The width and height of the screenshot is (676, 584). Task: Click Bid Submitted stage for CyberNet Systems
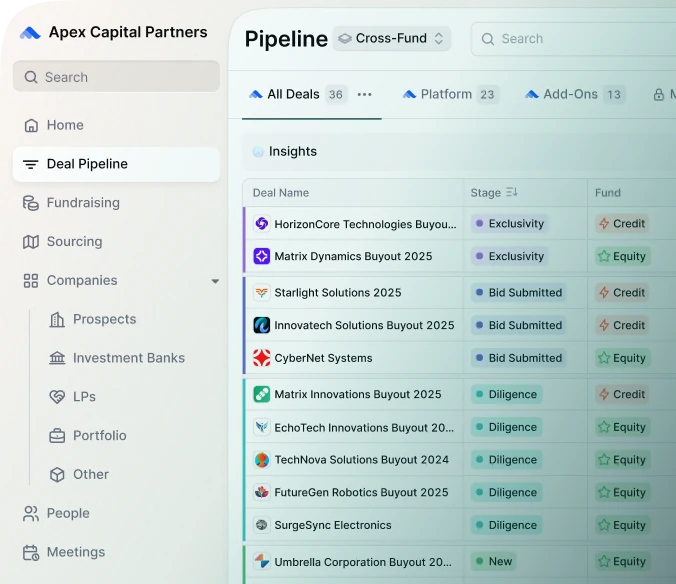(519, 358)
